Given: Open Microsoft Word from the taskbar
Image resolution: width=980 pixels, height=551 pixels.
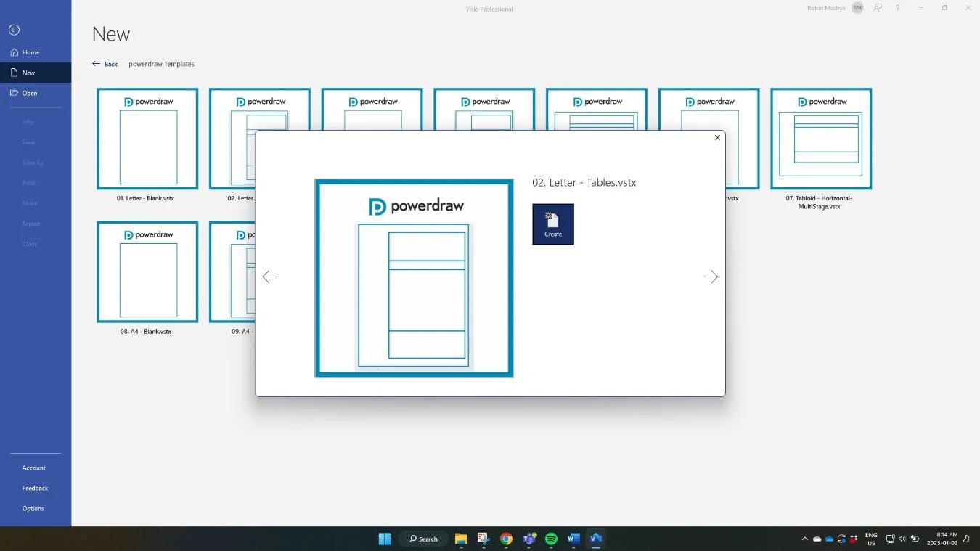Looking at the screenshot, I should click(573, 539).
